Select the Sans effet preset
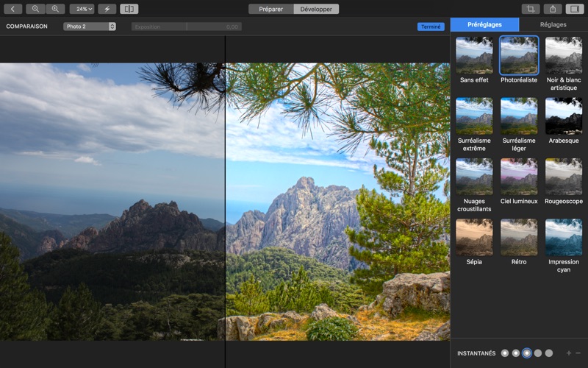Image resolution: width=588 pixels, height=368 pixels. [x=474, y=60]
